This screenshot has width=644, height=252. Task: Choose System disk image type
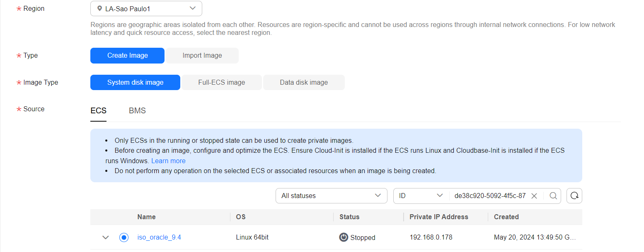(135, 82)
